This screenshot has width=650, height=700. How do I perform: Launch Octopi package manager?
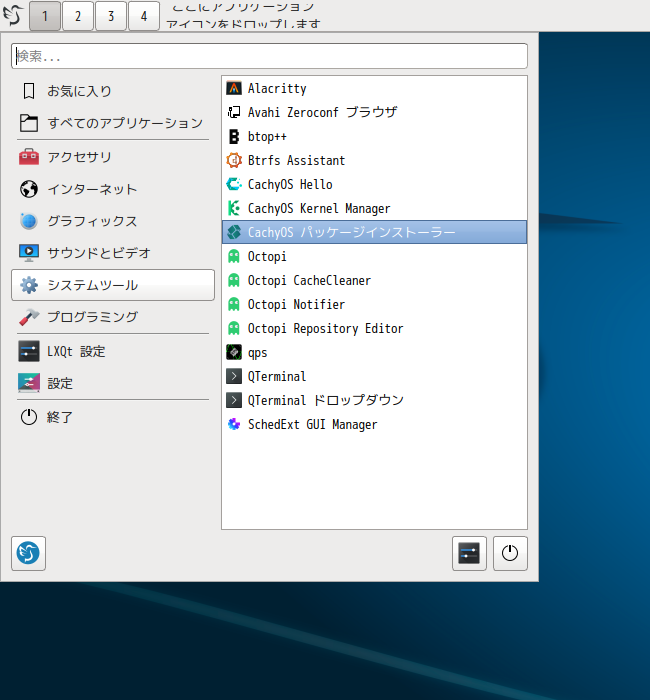(x=267, y=257)
